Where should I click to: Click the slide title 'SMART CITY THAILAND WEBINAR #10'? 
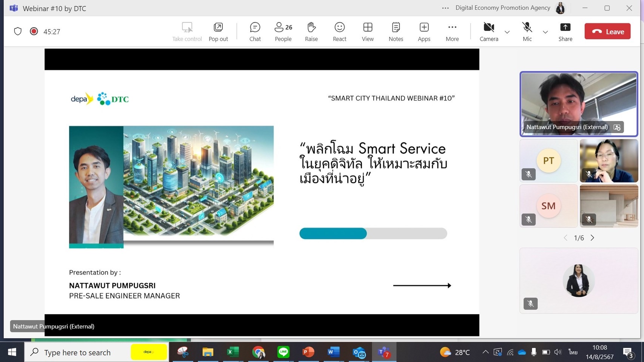(x=391, y=98)
